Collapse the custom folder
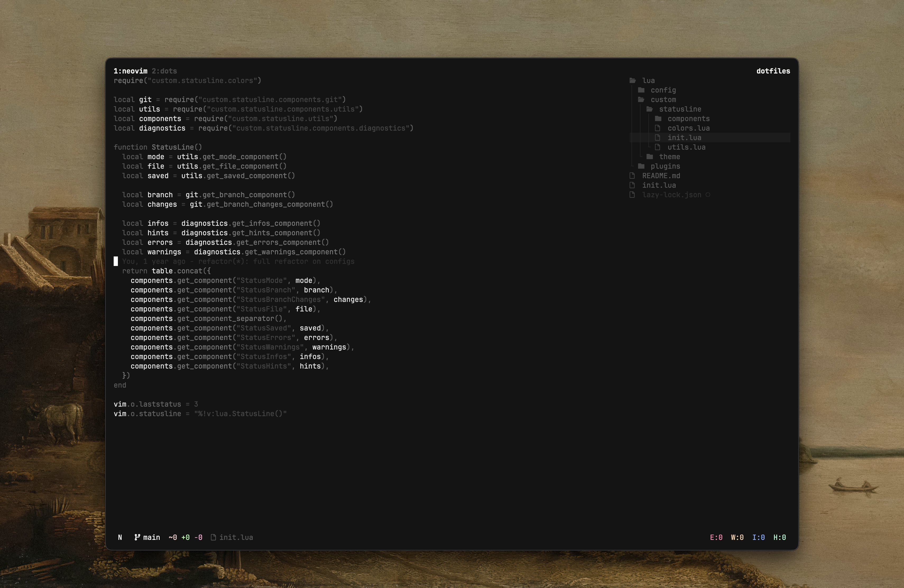This screenshot has width=904, height=588. (x=663, y=99)
